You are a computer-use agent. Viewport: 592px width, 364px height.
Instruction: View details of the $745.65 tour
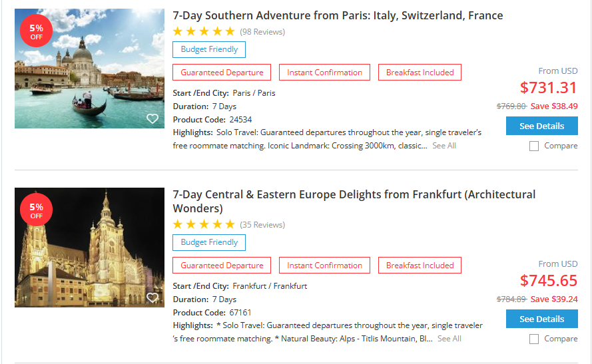pyautogui.click(x=541, y=319)
